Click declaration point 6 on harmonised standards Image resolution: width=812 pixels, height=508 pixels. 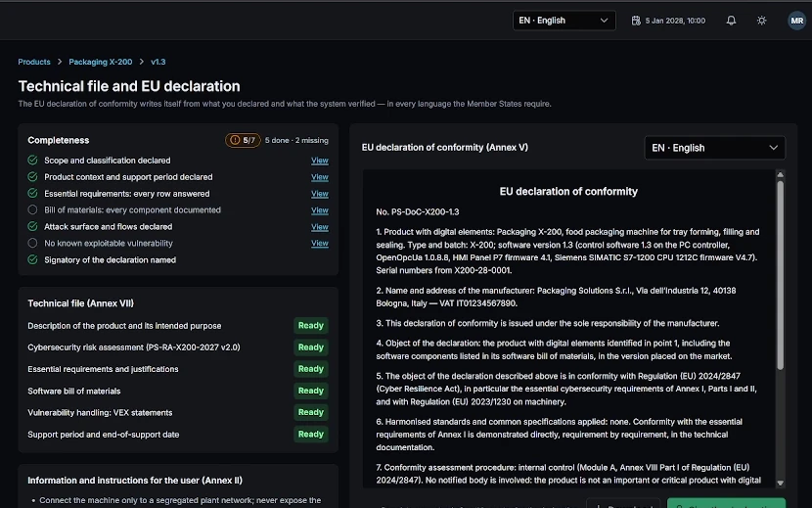point(559,435)
